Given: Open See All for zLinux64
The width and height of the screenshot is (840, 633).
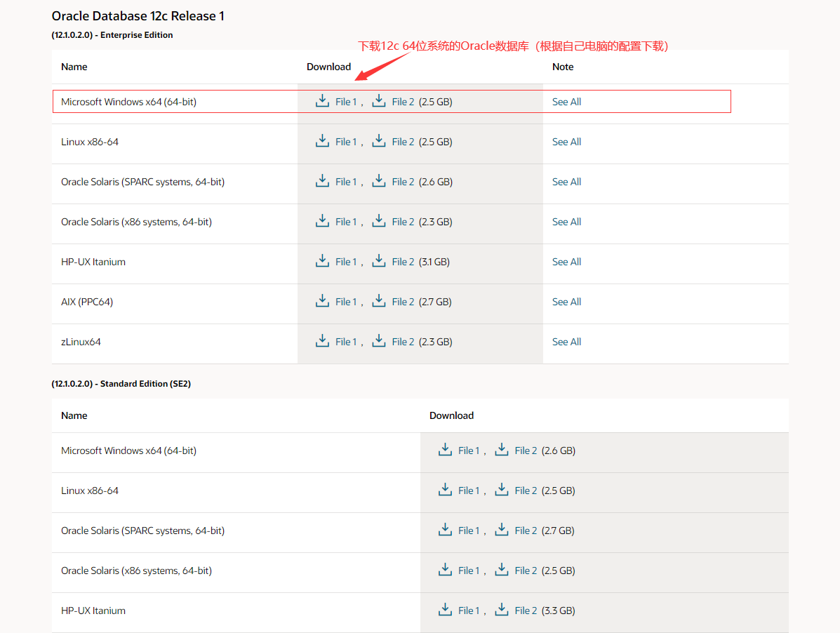Looking at the screenshot, I should (x=566, y=342).
